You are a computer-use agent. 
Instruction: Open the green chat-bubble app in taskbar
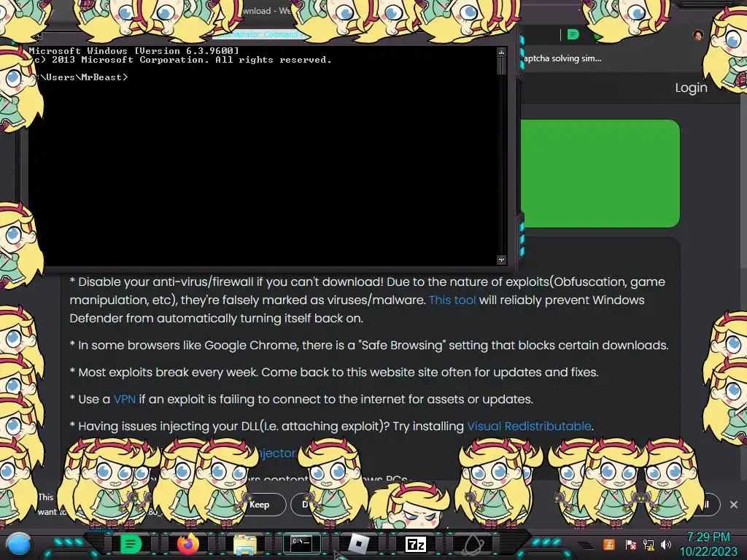130,544
